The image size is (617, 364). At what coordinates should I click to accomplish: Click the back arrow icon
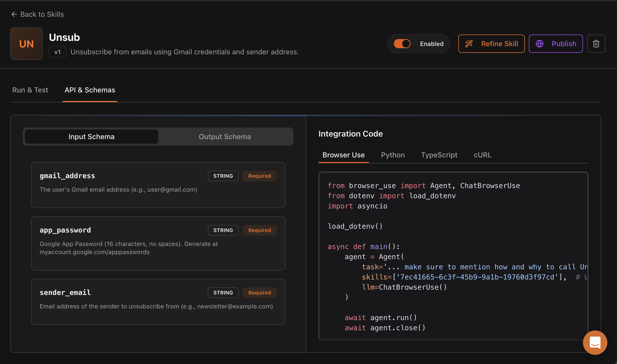pos(14,14)
